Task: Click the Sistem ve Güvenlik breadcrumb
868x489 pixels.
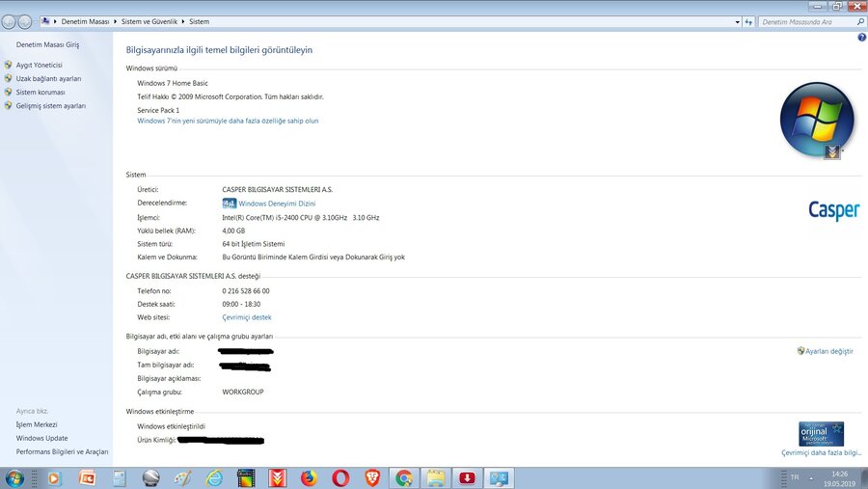Action: [149, 21]
